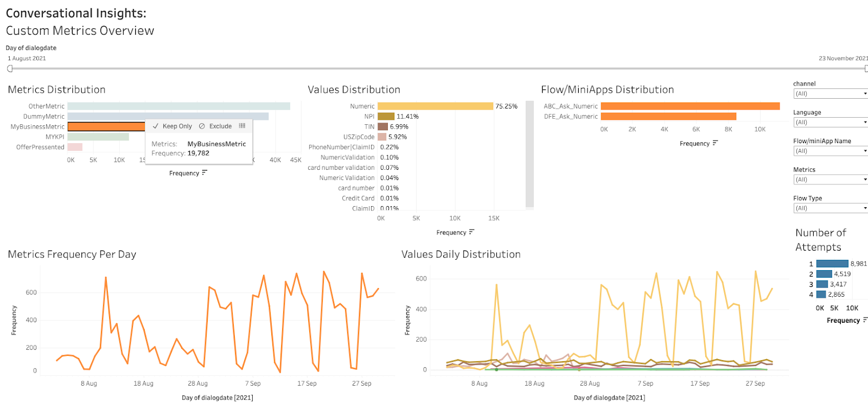Open the channel filter dropdown

click(830, 94)
